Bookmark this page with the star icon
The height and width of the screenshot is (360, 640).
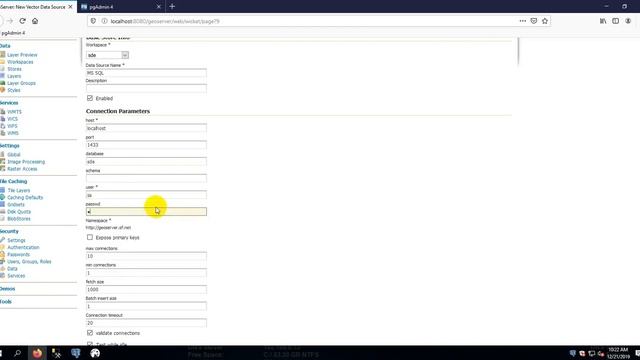point(545,21)
